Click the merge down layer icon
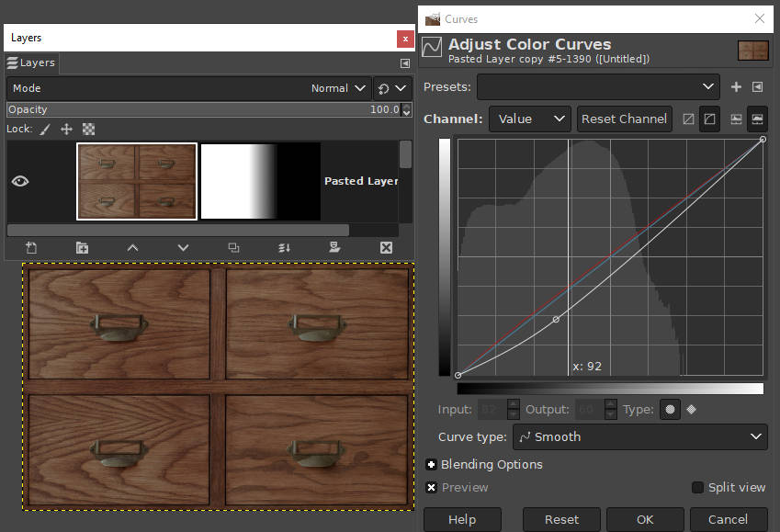The image size is (780, 532). [x=285, y=247]
